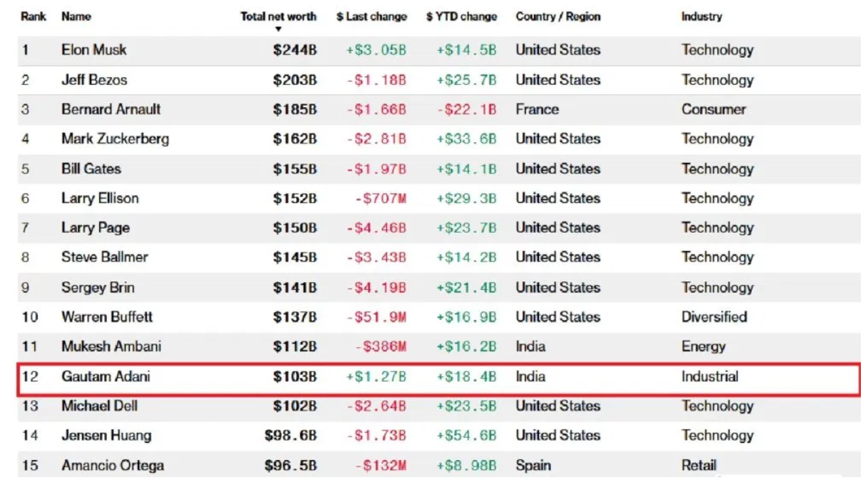
Task: Sort by $ Last change header
Action: pos(371,16)
